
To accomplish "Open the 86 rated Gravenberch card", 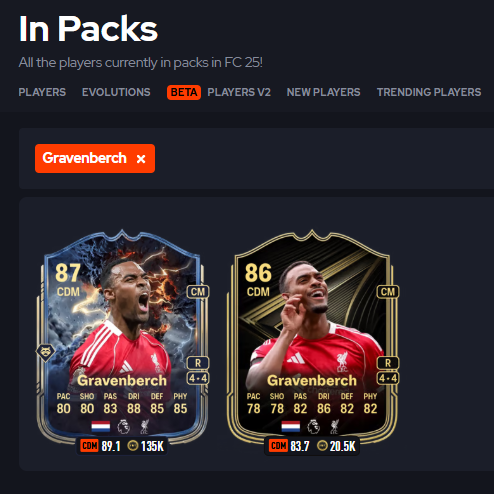I will 312,337.
